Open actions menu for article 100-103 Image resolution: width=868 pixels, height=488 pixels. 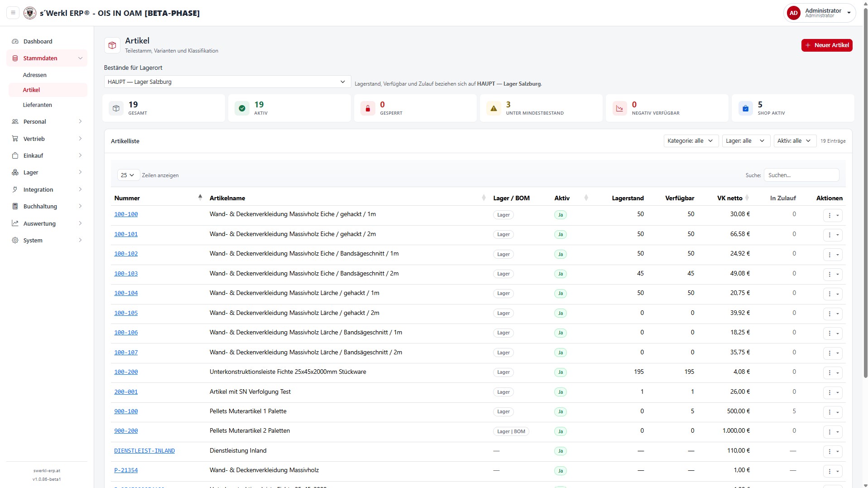pyautogui.click(x=833, y=274)
